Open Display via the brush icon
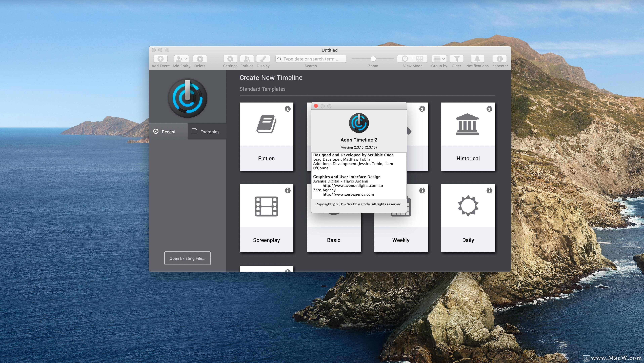This screenshot has height=363, width=644. click(x=263, y=59)
